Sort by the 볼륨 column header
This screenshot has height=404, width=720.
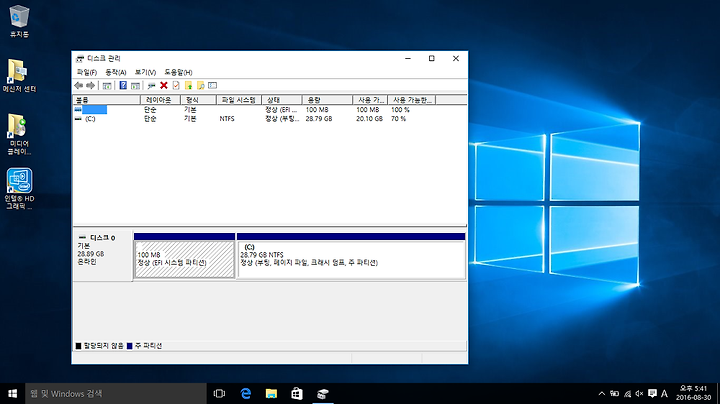click(107, 100)
